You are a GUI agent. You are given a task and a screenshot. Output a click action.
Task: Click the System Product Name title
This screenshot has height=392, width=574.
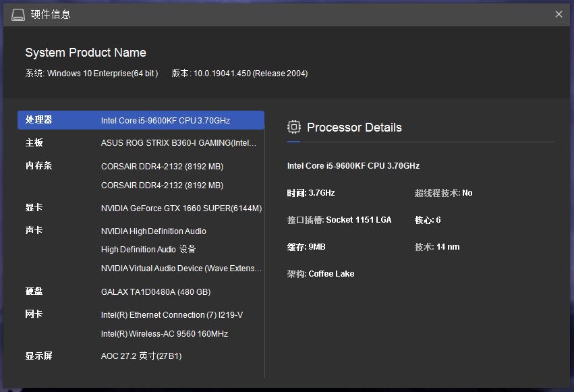point(86,53)
